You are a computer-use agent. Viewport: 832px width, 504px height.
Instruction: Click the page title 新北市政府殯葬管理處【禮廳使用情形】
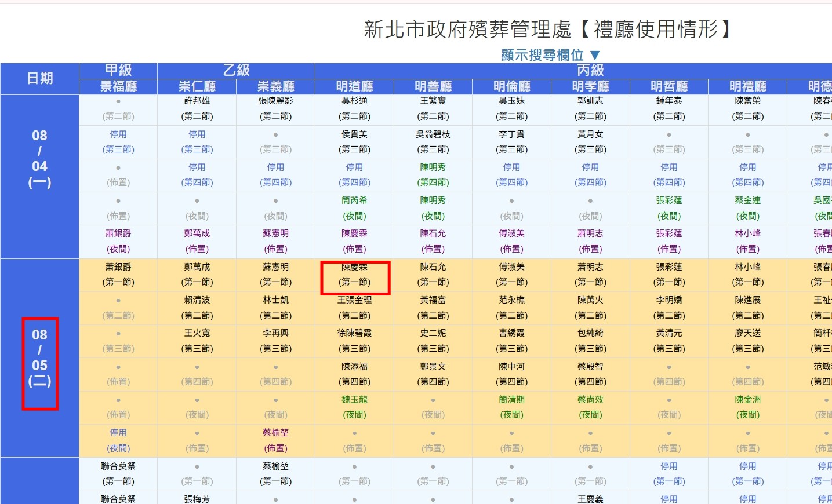pyautogui.click(x=549, y=29)
